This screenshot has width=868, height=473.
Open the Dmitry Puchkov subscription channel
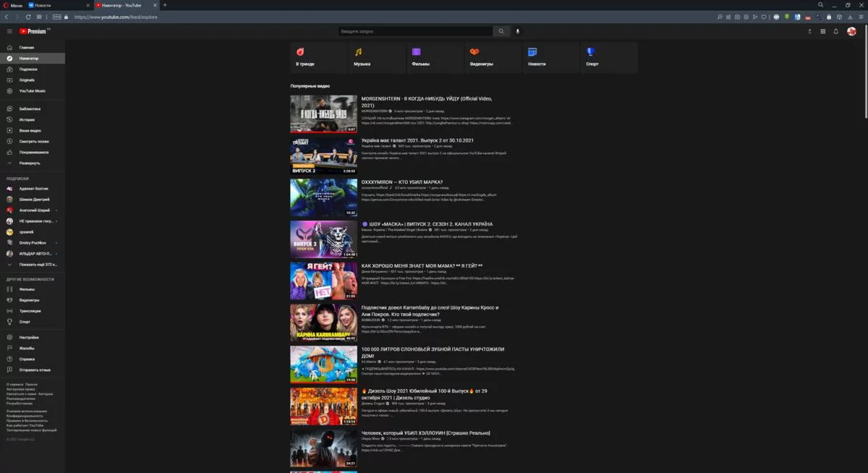(x=33, y=242)
